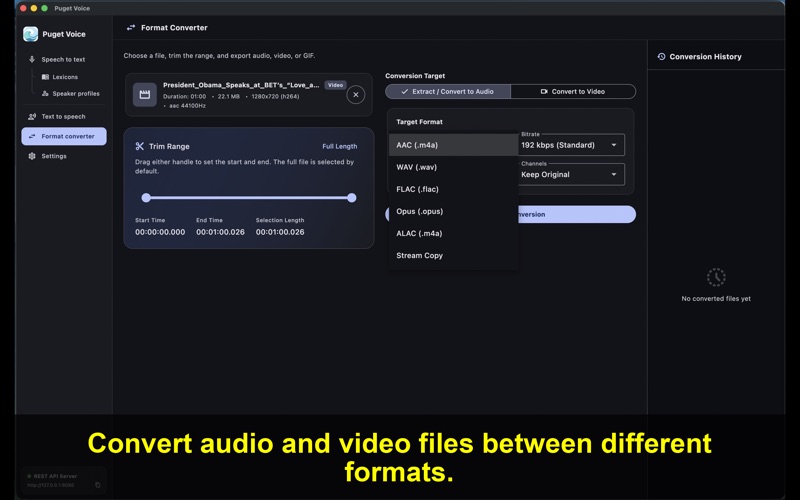Open the Speech to text page
The width and height of the screenshot is (800, 500).
[64, 59]
